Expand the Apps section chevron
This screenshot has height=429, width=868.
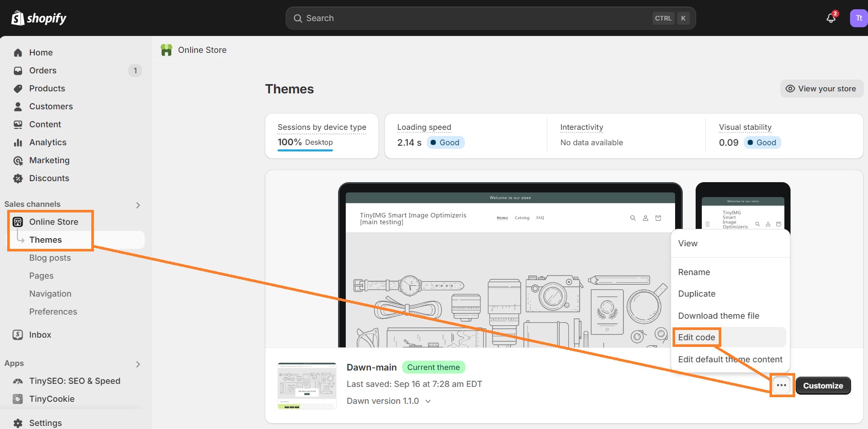pyautogui.click(x=138, y=364)
